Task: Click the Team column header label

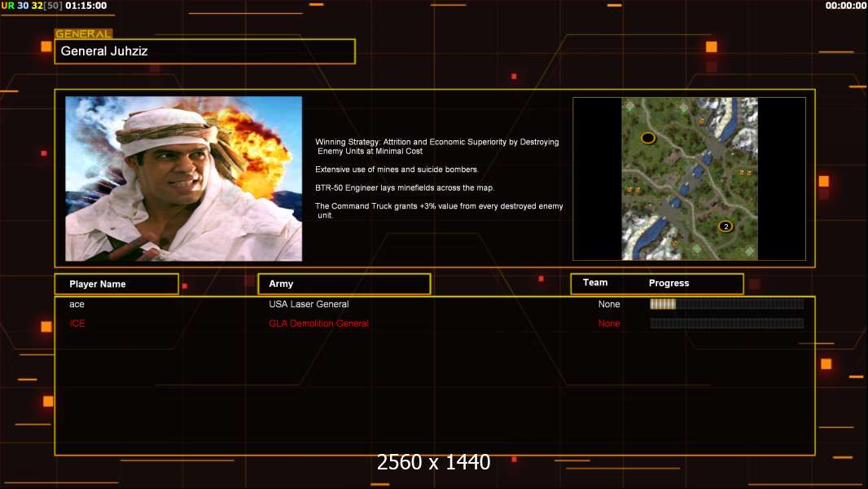Action: tap(595, 283)
